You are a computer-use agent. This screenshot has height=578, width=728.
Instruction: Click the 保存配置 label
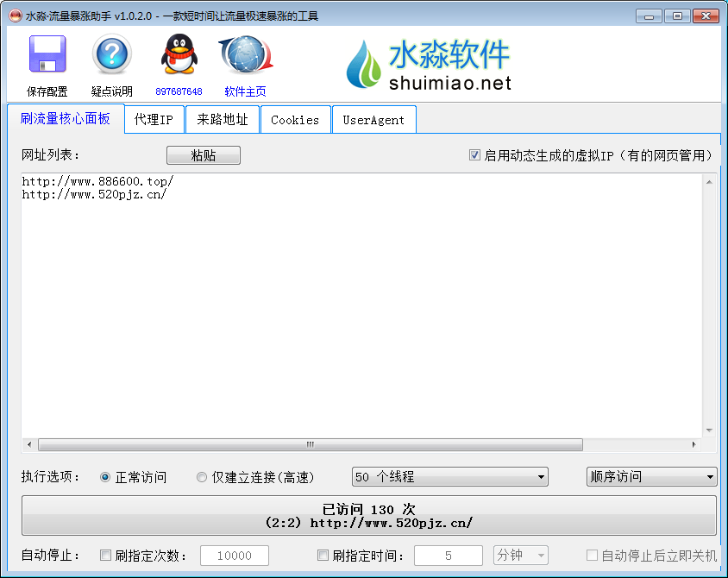[47, 91]
